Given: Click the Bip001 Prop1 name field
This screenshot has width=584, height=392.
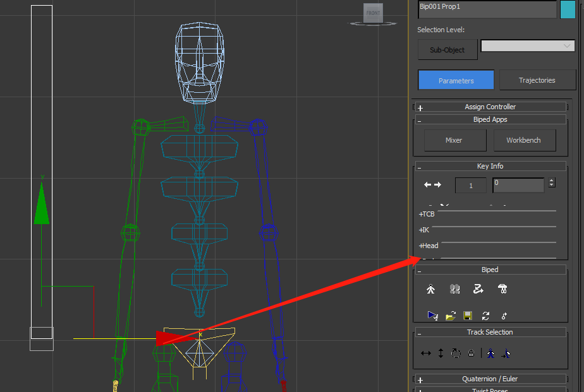Looking at the screenshot, I should pyautogui.click(x=487, y=9).
